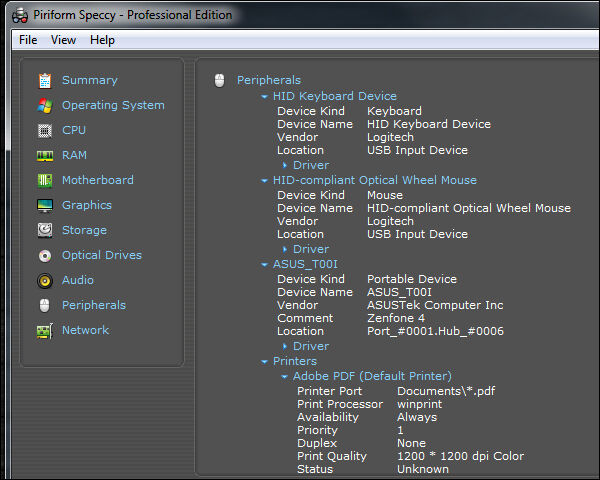This screenshot has width=600, height=480.
Task: Select the Motherboard section
Action: coord(98,180)
